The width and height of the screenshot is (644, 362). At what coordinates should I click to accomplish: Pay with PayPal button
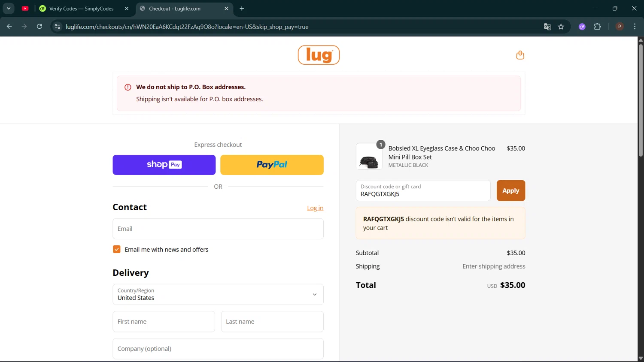pos(272,165)
